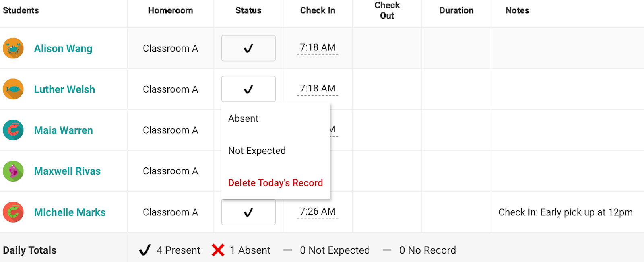The height and width of the screenshot is (262, 644).
Task: Open Maxwell Rivas's student profile link
Action: pos(67,171)
